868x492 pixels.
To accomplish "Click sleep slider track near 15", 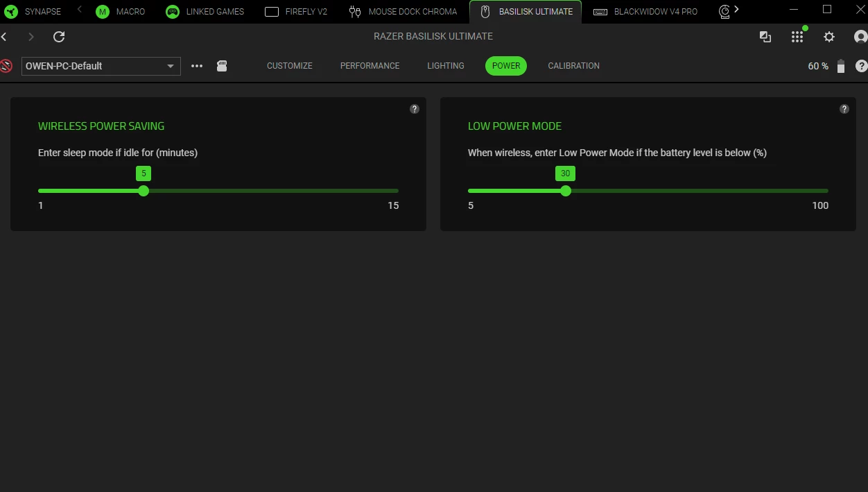I will click(x=394, y=191).
